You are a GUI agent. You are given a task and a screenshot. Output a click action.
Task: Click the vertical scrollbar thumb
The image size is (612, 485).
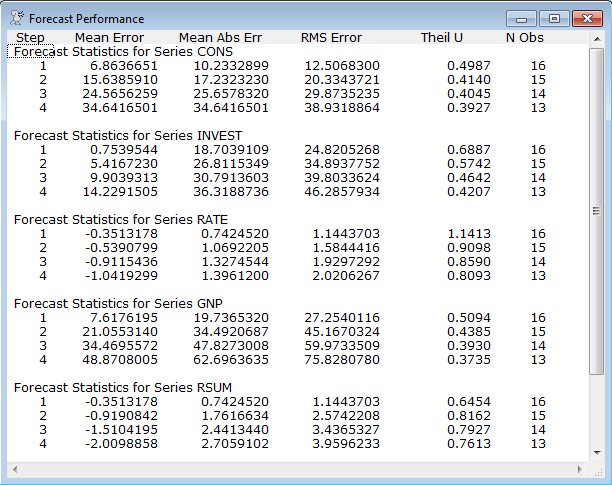pyautogui.click(x=596, y=210)
